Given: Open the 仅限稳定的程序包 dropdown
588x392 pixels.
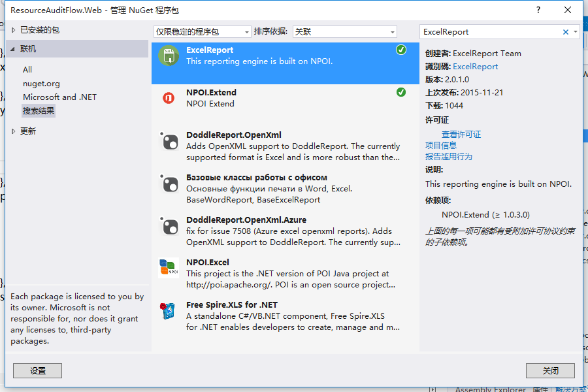Looking at the screenshot, I should [x=202, y=32].
